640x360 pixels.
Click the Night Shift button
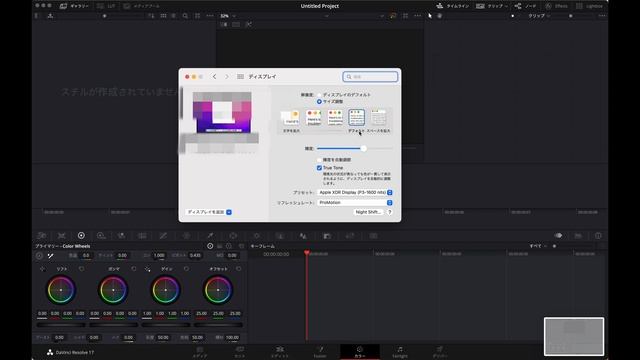tap(368, 212)
